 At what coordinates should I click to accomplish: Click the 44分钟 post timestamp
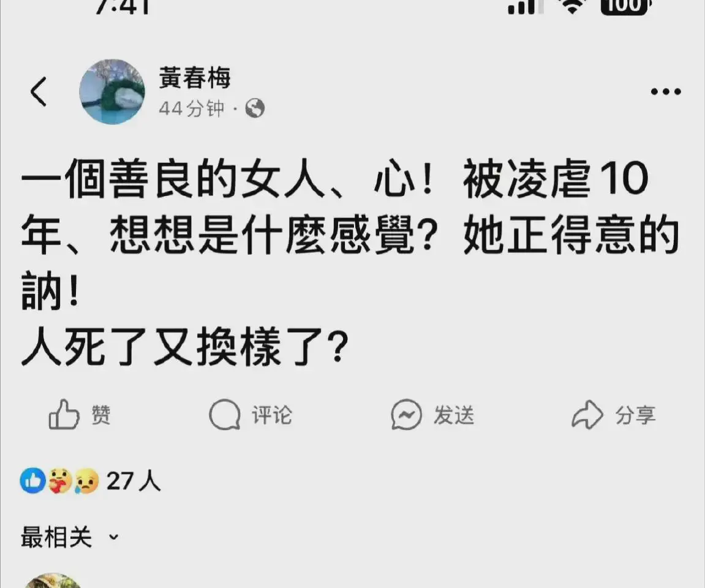click(x=192, y=108)
